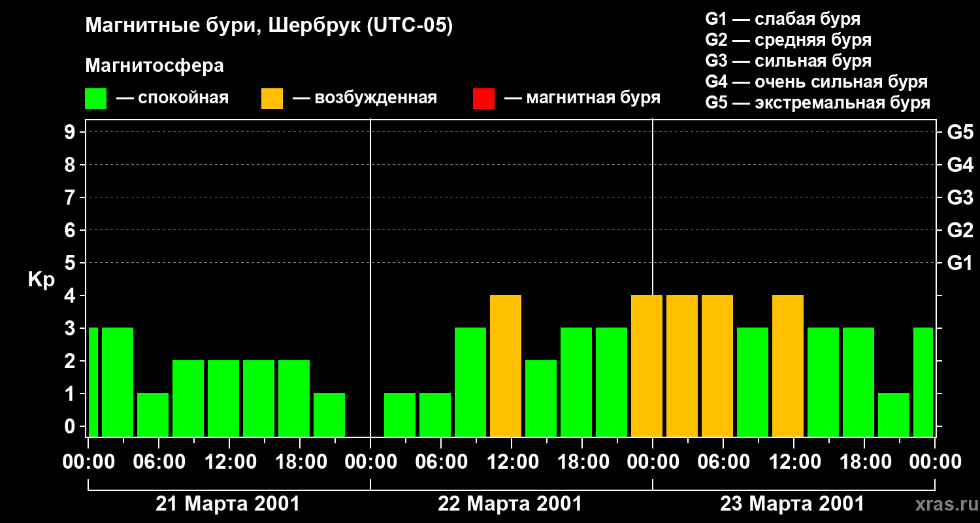Click the orange 'возбужденная' legend swatch
Screen dimensions: 980x523
point(272,99)
